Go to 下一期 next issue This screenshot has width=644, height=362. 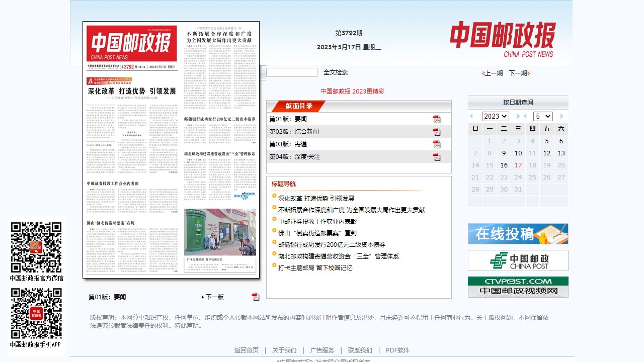(519, 73)
